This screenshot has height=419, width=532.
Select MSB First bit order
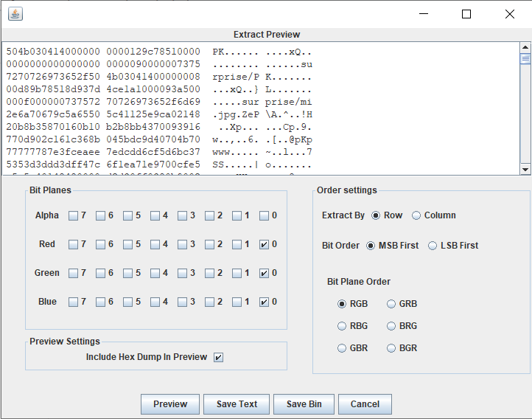(x=371, y=246)
